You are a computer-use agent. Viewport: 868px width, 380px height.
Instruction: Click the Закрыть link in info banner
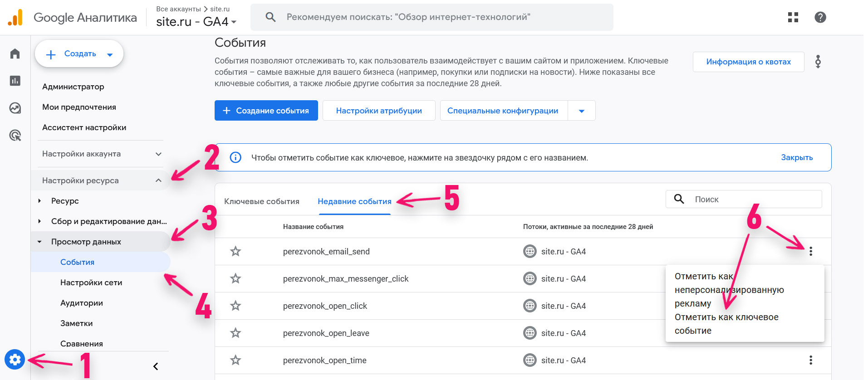click(x=797, y=157)
